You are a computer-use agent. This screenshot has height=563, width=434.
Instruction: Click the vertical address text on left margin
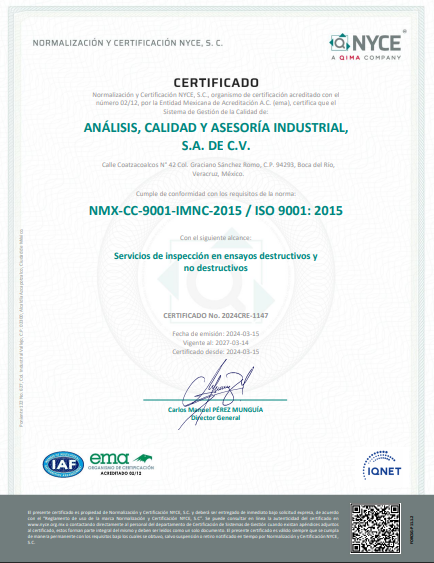(22, 328)
